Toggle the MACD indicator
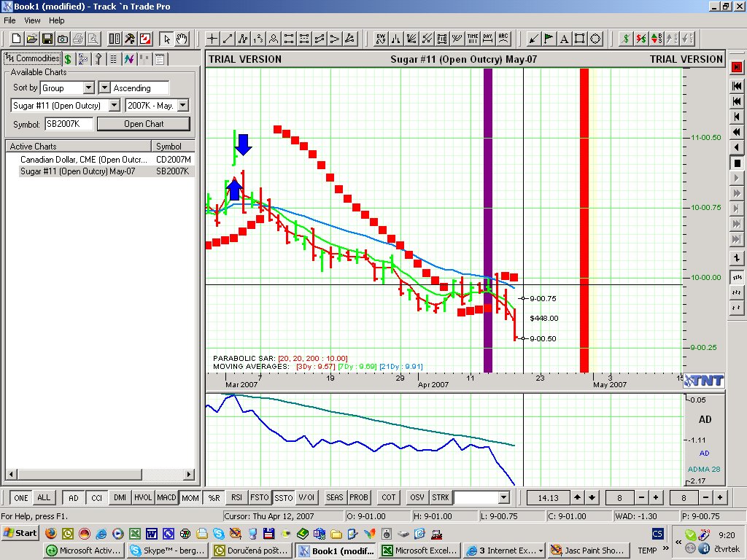Screen dimensions: 747x560 [x=167, y=497]
